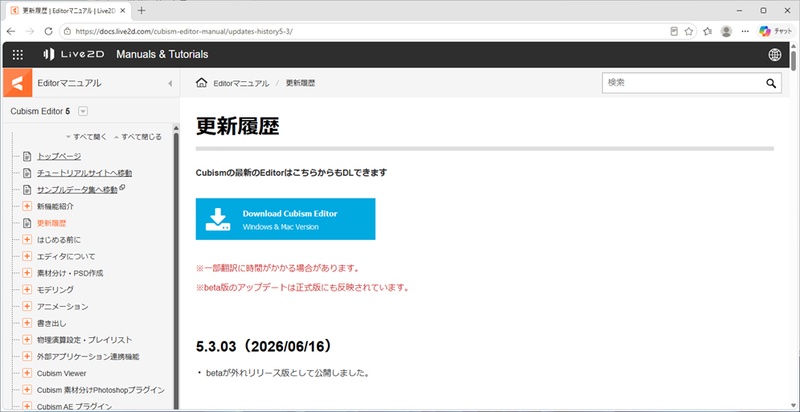Click the globe language icon
The image size is (800, 412).
[x=774, y=55]
